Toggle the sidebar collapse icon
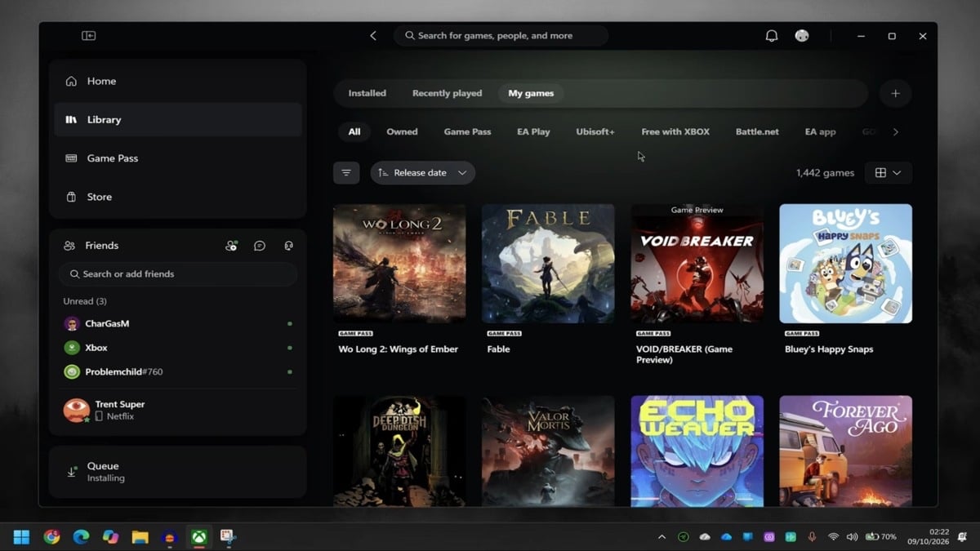Image resolution: width=980 pixels, height=551 pixels. click(x=88, y=36)
